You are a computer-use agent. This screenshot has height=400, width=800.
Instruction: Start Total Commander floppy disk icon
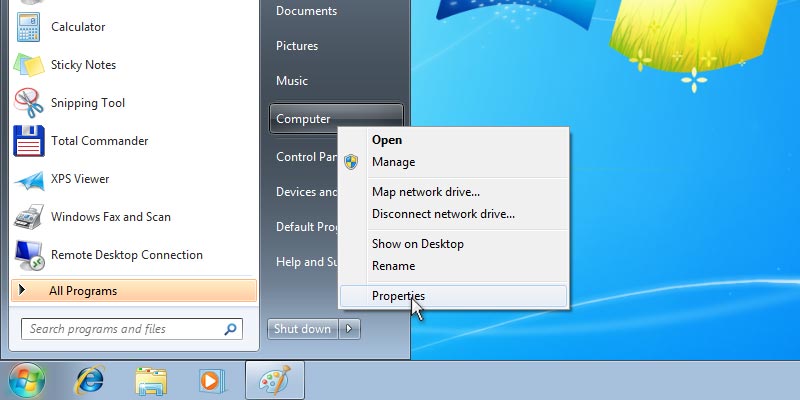tap(28, 141)
